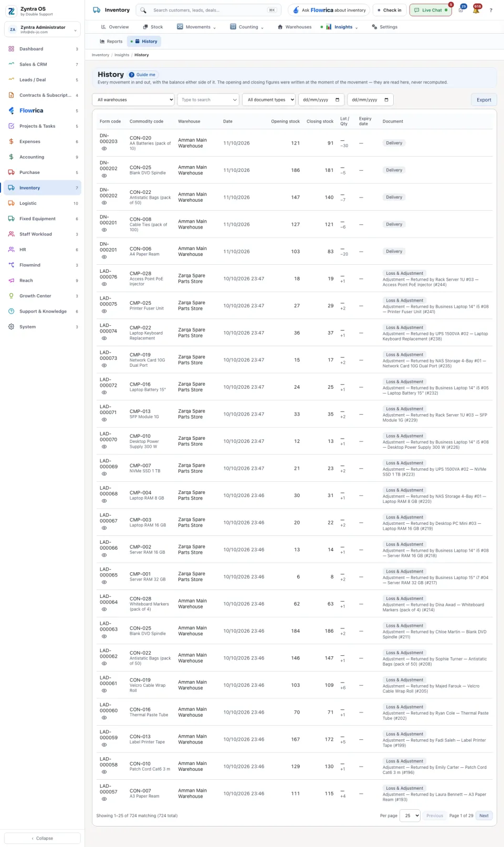
Task: View details of DN-000203 via eye icon
Action: (104, 149)
